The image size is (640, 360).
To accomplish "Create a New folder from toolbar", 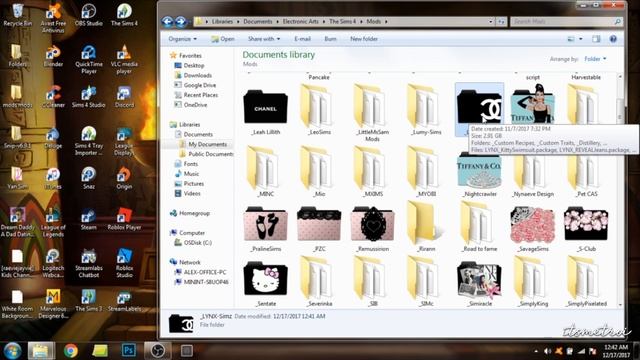I will pyautogui.click(x=364, y=39).
